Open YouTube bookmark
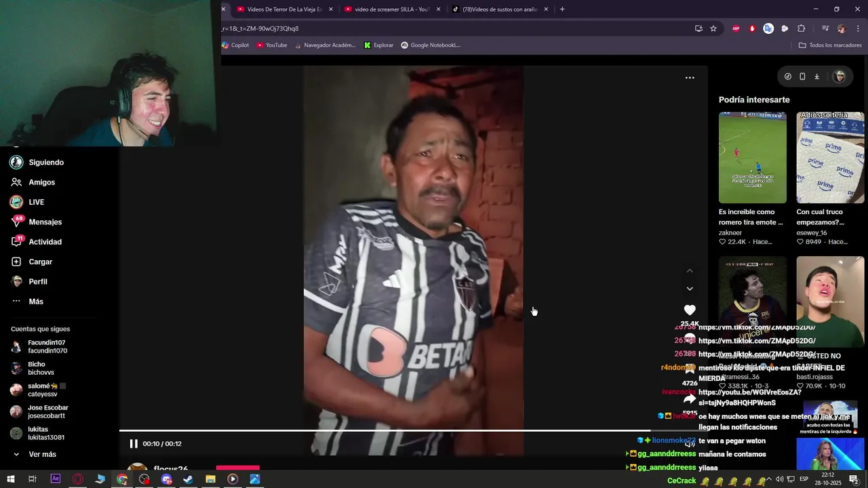Screen dimensions: 868x488 point(272,45)
